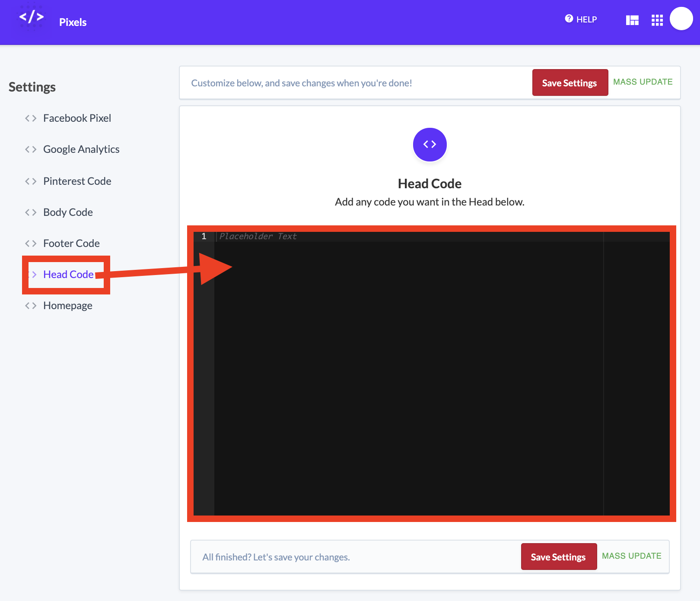The image size is (700, 601).
Task: Click the Settings sidebar heading
Action: click(32, 87)
